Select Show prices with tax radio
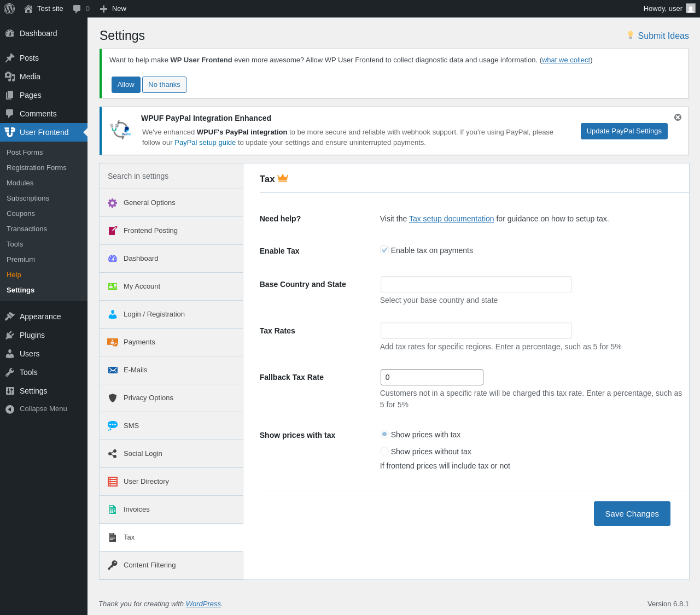The width and height of the screenshot is (700, 615). (384, 435)
